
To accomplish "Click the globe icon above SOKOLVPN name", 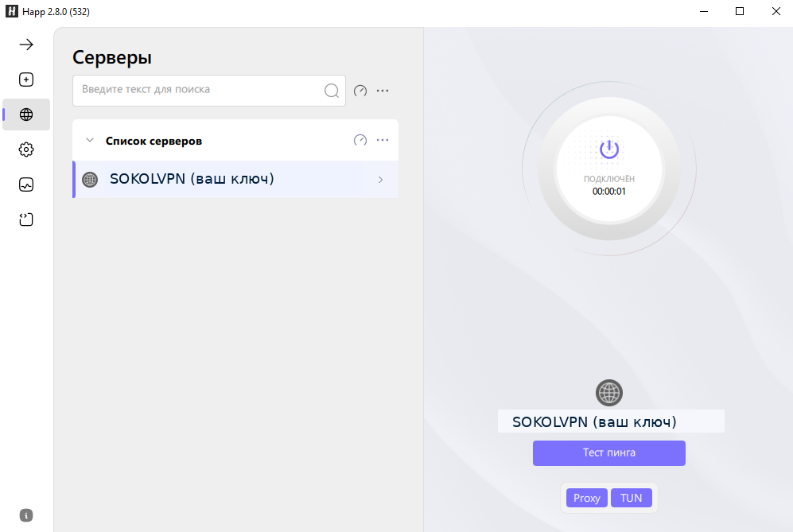I will coord(608,392).
